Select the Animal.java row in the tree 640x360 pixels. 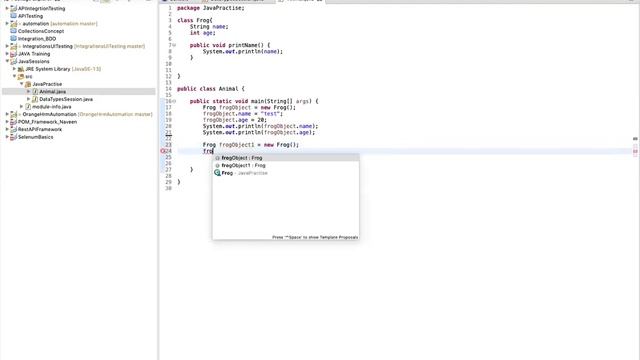(79, 91)
